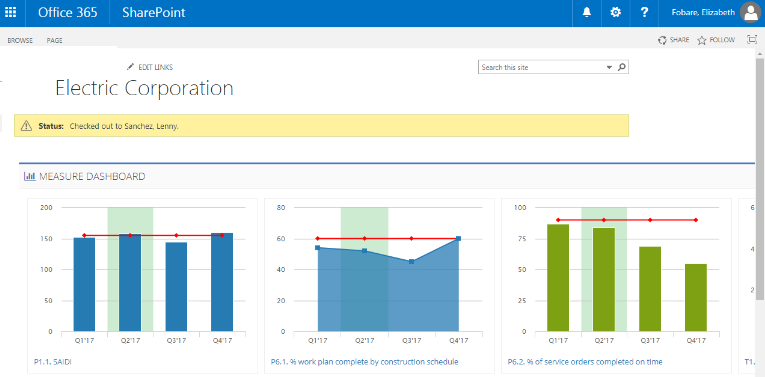Click the Measure Dashboard chart icon

point(29,176)
